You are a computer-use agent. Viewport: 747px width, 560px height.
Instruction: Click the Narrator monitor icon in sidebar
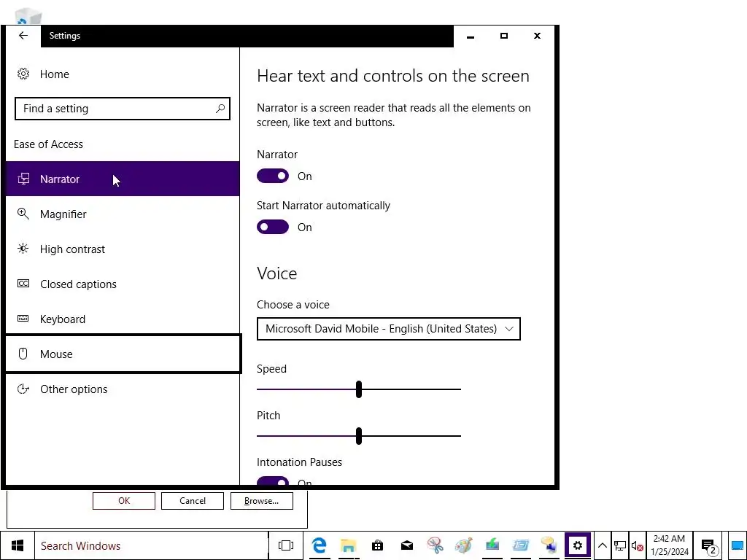pyautogui.click(x=23, y=179)
